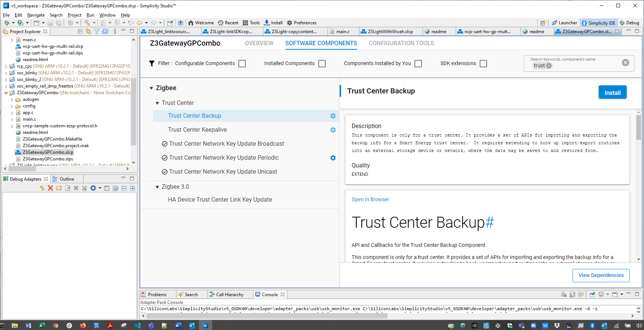This screenshot has width=644, height=330.
Task: Click gear icon next to Trust Center Backup
Action: click(x=333, y=116)
